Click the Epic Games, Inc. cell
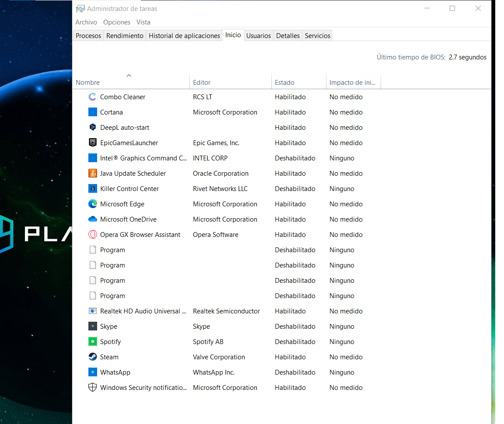The width and height of the screenshot is (504, 424). coord(216,143)
